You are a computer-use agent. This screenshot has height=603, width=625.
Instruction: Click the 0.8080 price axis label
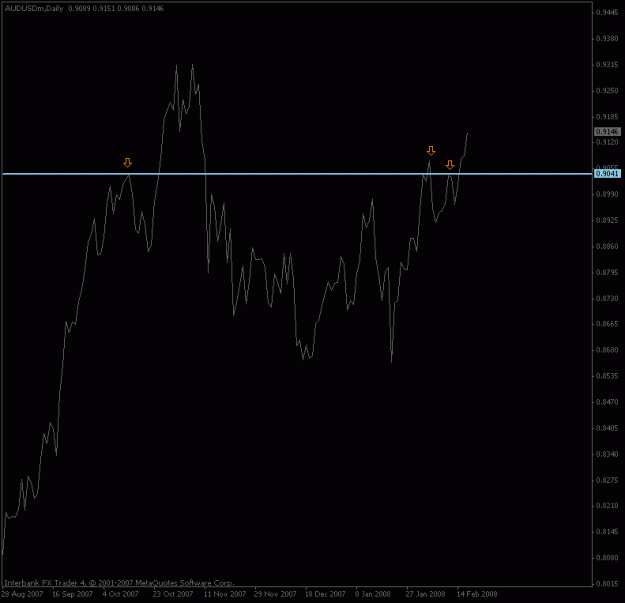pos(607,558)
